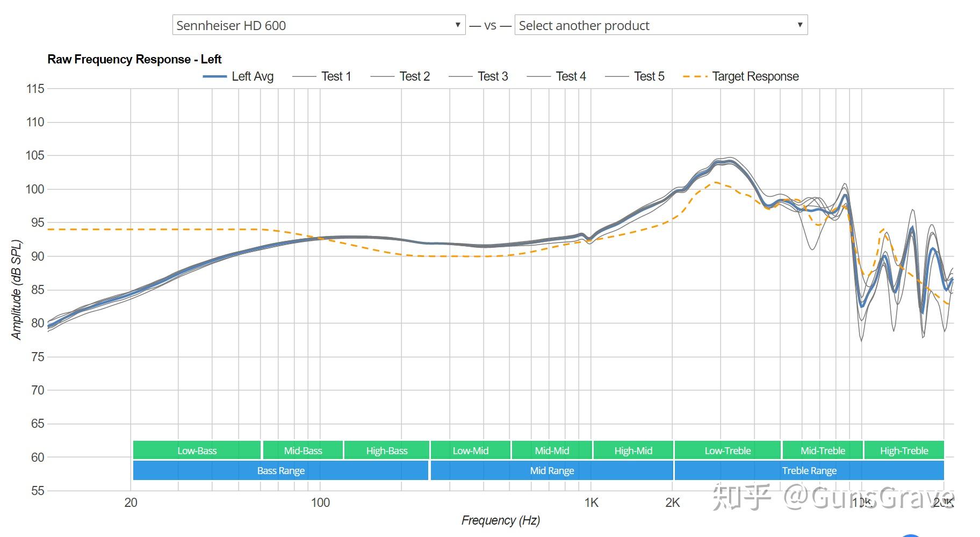Screen dimensions: 980x537
Task: Click the Mid-Mid range band
Action: pyautogui.click(x=552, y=450)
